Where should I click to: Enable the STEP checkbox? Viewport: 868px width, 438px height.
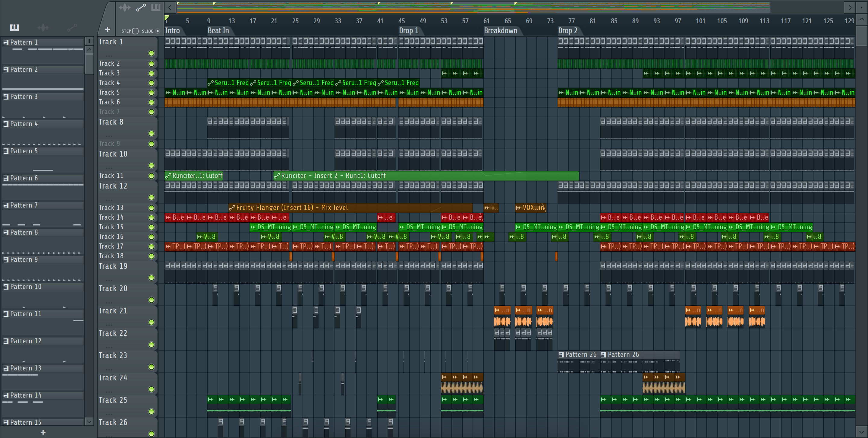pyautogui.click(x=135, y=31)
